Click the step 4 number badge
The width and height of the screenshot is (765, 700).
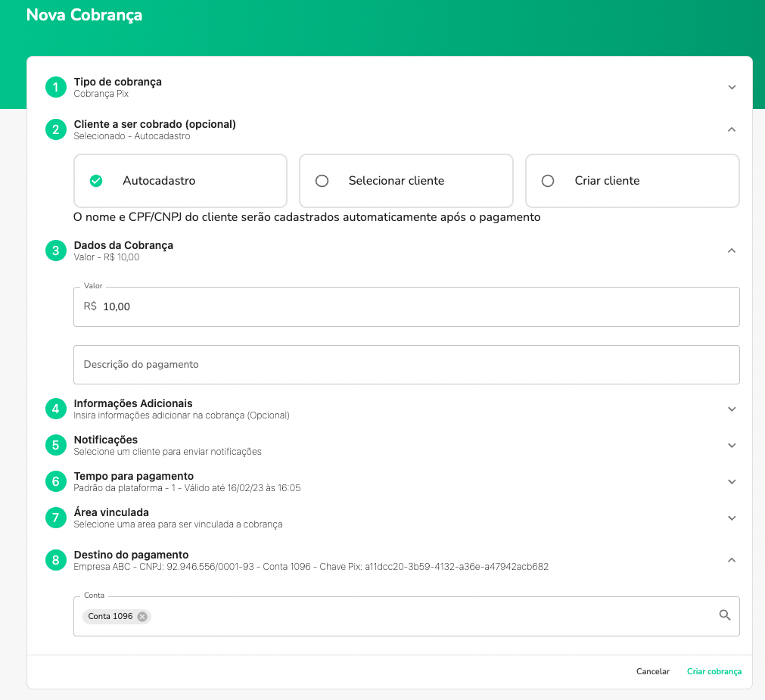pos(56,409)
